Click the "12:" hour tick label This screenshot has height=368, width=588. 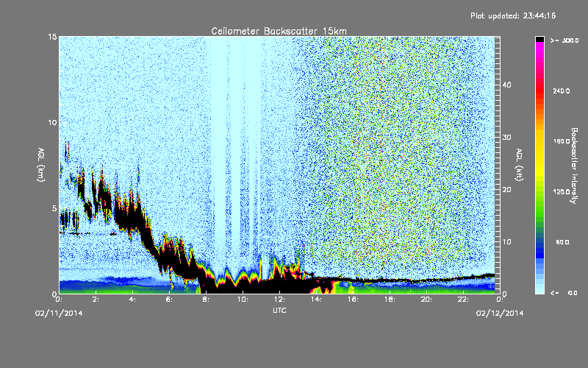coord(279,300)
